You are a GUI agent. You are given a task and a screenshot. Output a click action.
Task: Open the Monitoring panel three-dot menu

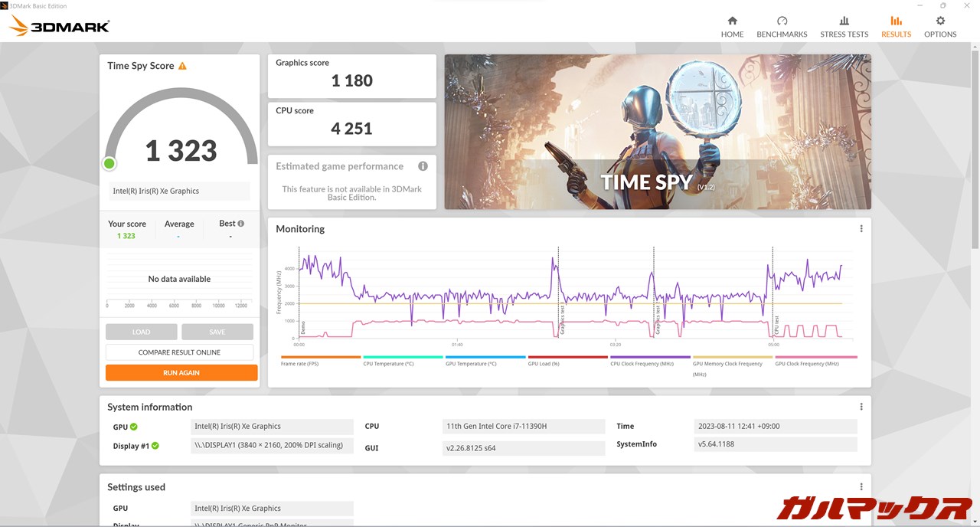[861, 229]
